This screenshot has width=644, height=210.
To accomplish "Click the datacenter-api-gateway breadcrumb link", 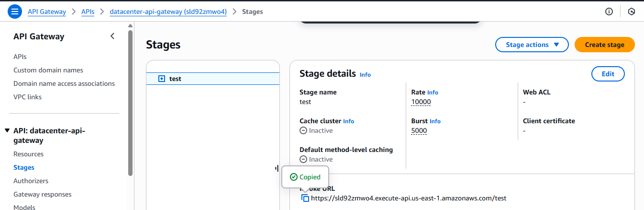I will pyautogui.click(x=167, y=12).
